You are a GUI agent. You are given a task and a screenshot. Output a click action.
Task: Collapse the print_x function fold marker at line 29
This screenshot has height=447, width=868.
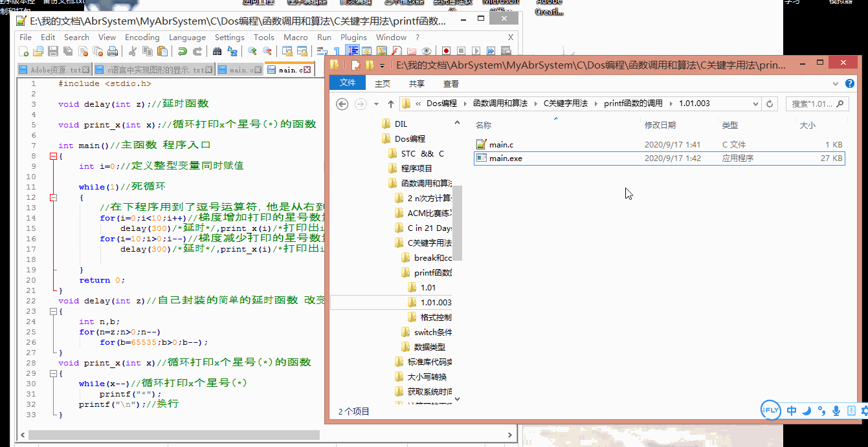[53, 373]
